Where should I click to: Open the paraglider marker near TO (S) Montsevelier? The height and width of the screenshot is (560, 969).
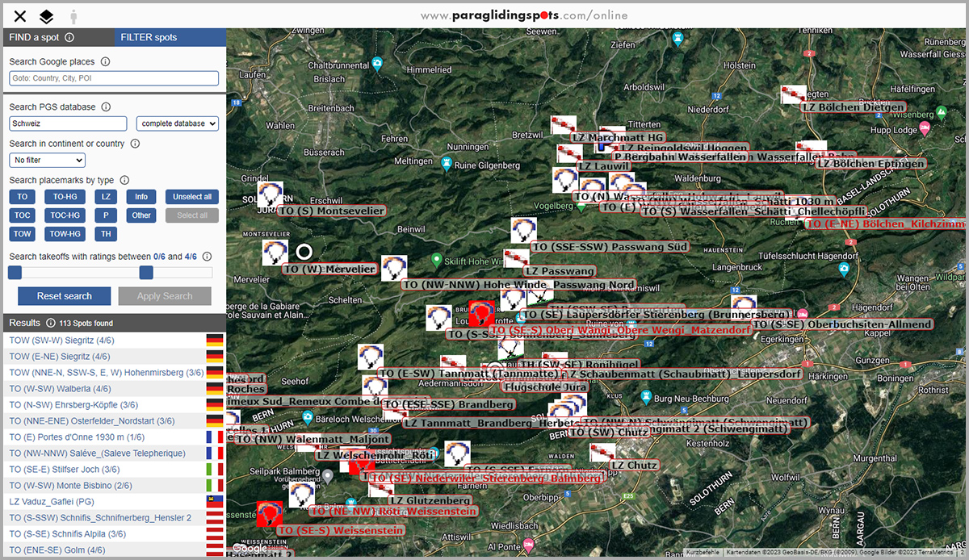[x=270, y=194]
